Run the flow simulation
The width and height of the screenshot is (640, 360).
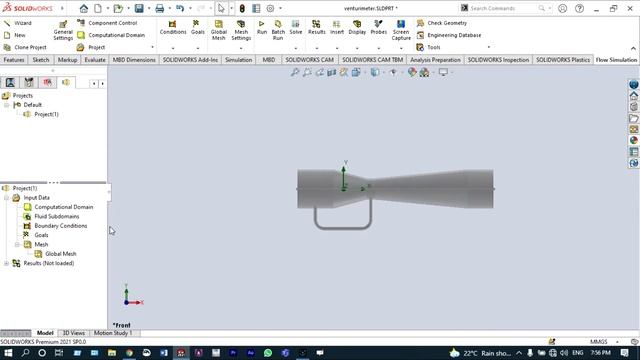click(262, 28)
